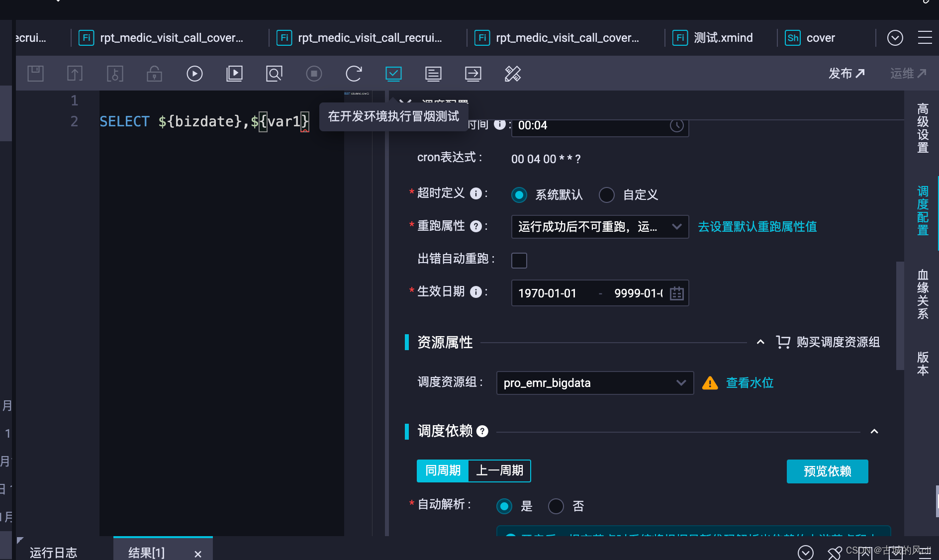Submit the node using the upload icon
939x560 pixels.
pos(75,73)
